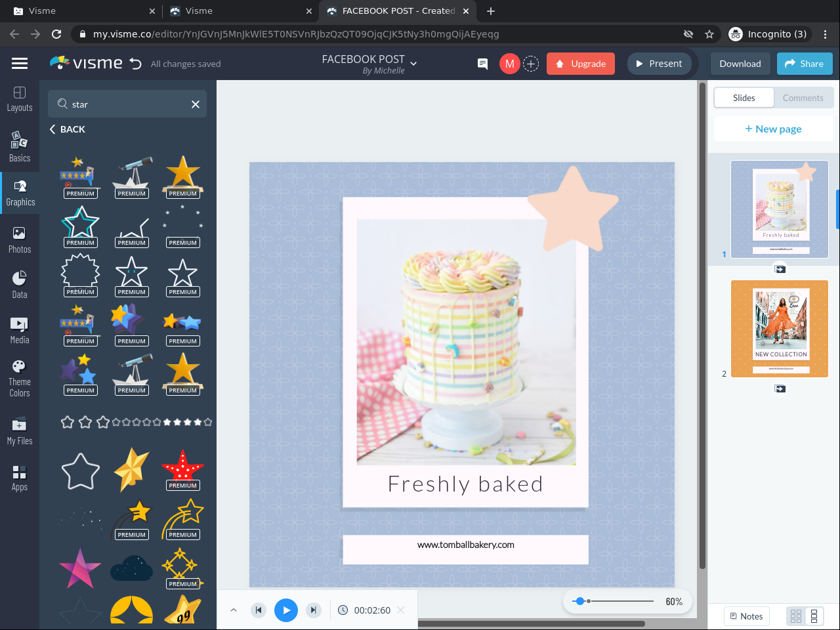Select slide 1 thumbnail
This screenshot has height=630, width=840.
pyautogui.click(x=780, y=209)
